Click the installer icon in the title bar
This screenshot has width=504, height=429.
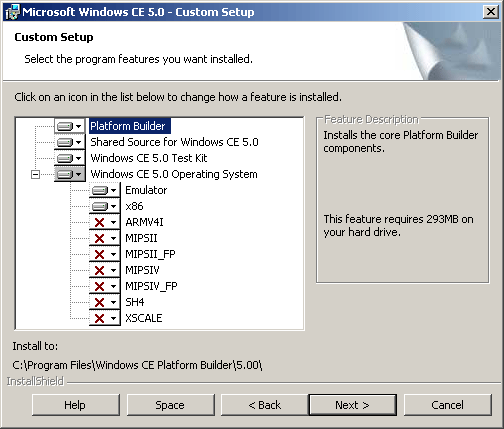pos(12,12)
